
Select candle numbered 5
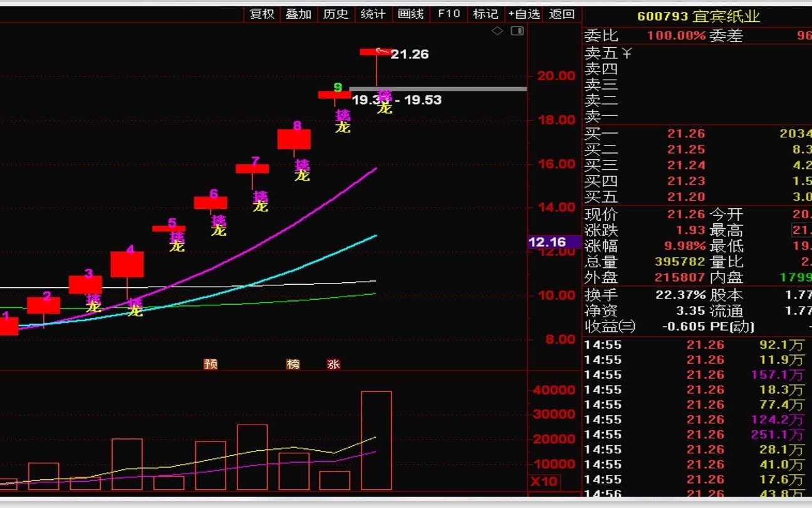pyautogui.click(x=169, y=228)
